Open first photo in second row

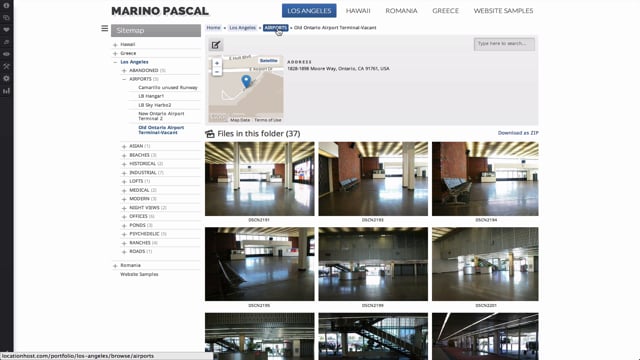click(x=260, y=264)
